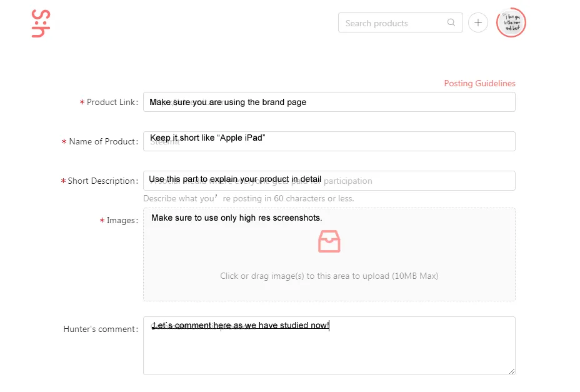Click the Product Link label
This screenshot has height=392, width=580.
tap(111, 102)
